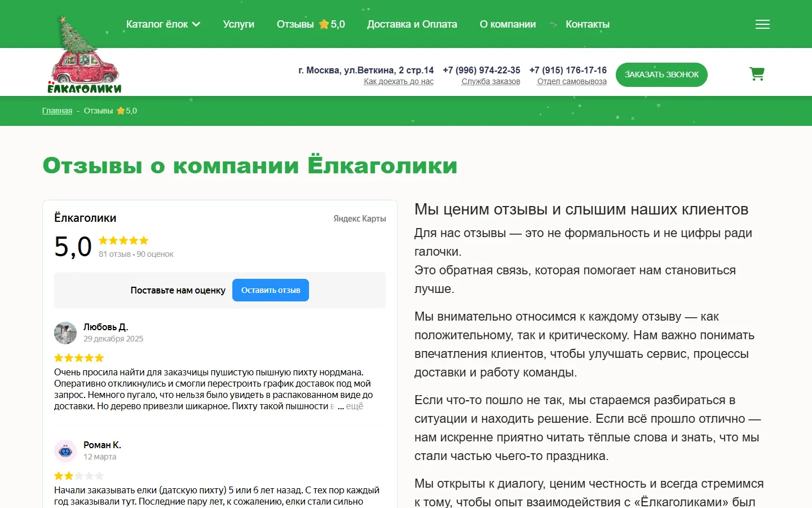Open the hamburger menu icon
The image size is (812, 508).
(762, 24)
